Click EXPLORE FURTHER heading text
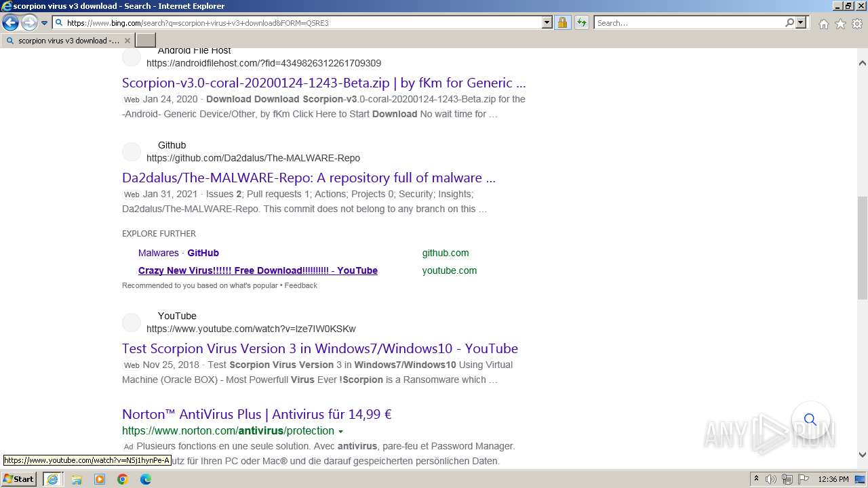 tap(159, 234)
